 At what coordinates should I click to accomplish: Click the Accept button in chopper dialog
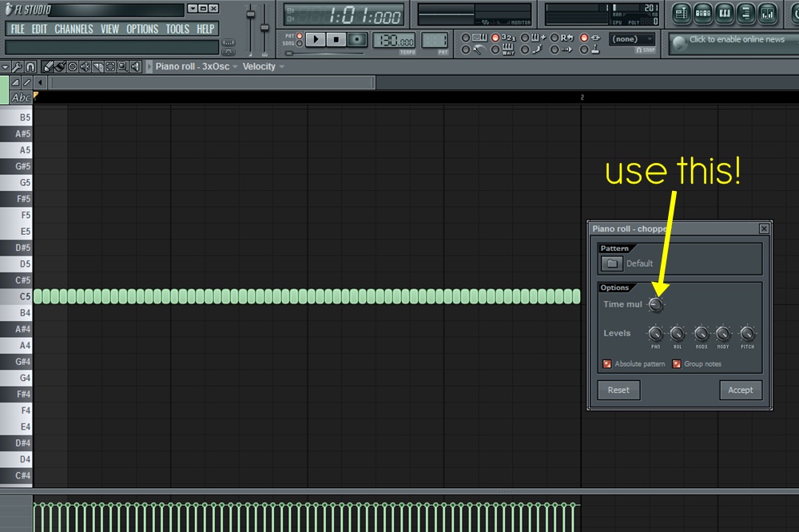(741, 390)
